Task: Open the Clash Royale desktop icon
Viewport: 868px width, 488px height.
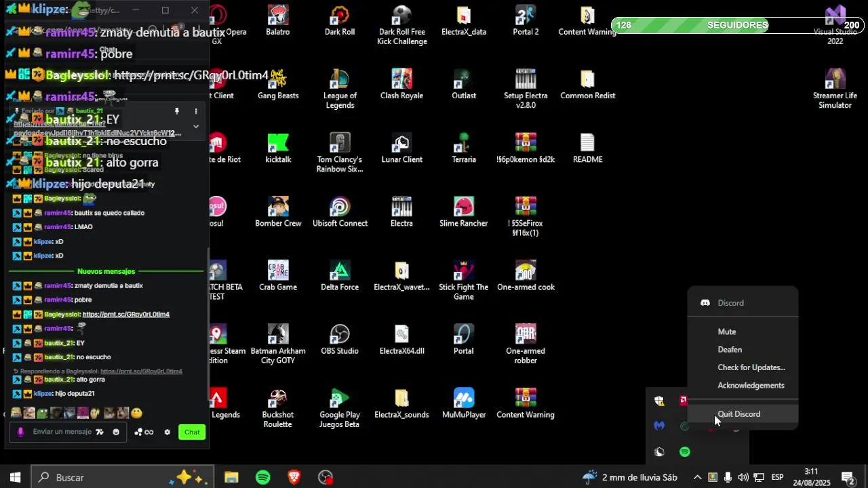Action: pyautogui.click(x=401, y=84)
